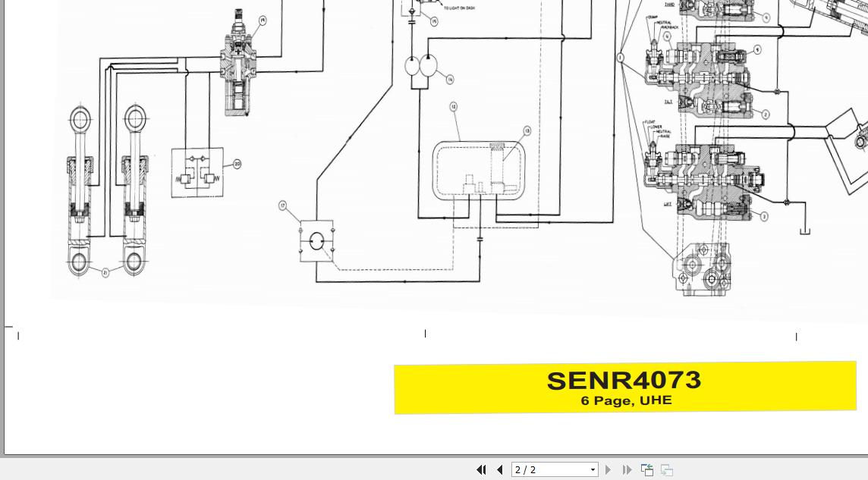Screen dimensions: 868x480
Task: Select the TILT valve label on the schematic
Action: [668, 101]
